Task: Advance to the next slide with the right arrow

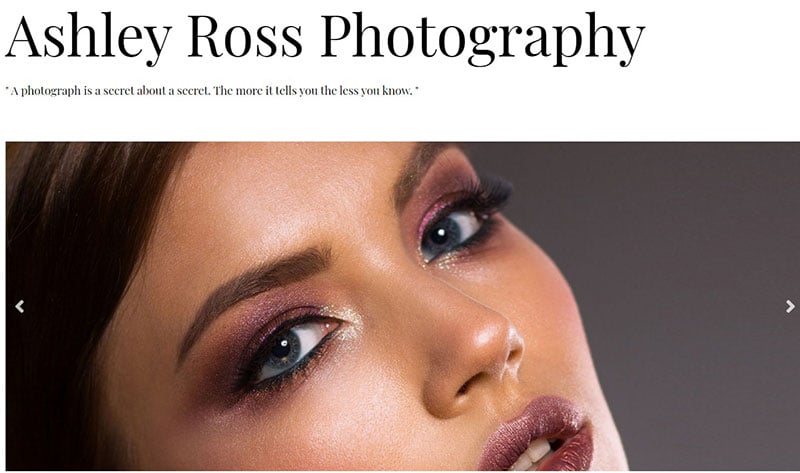Action: [x=790, y=307]
